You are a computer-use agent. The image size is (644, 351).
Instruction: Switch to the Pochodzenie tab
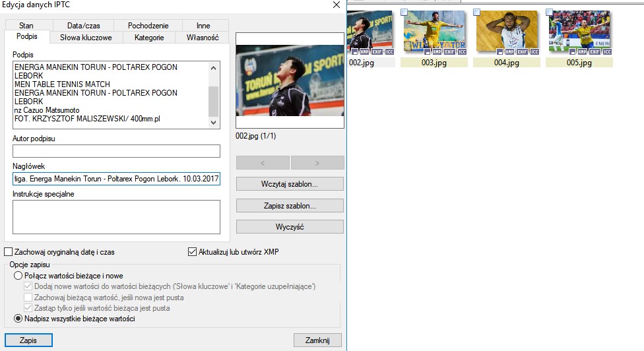click(x=148, y=25)
